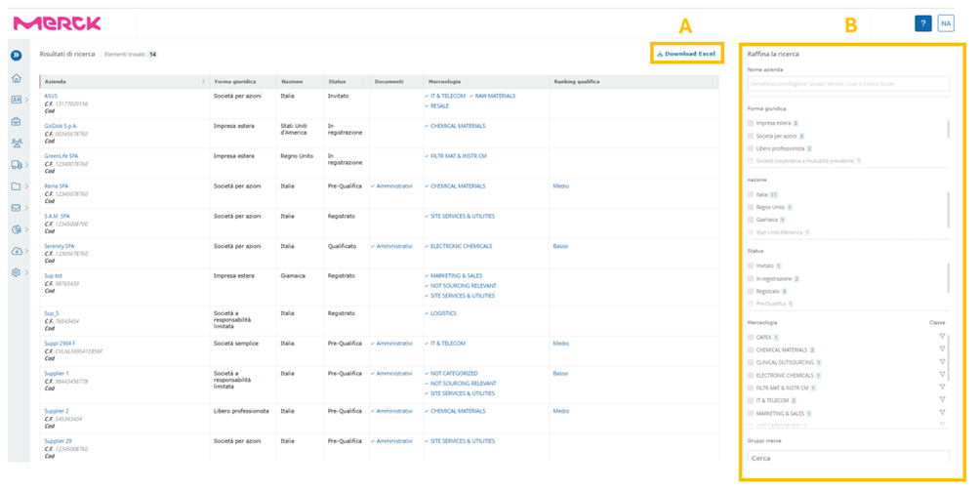Open the folder icon in sidebar
This screenshot has width=980, height=491.
[x=17, y=186]
